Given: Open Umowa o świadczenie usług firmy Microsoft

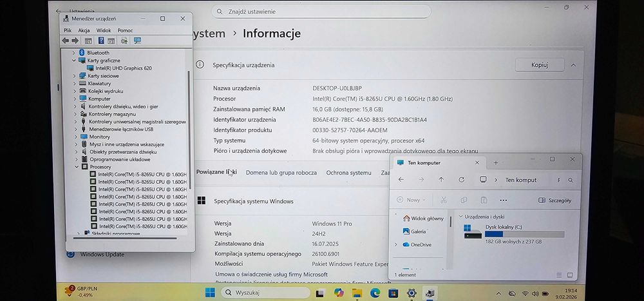Looking at the screenshot, I should pyautogui.click(x=271, y=275).
